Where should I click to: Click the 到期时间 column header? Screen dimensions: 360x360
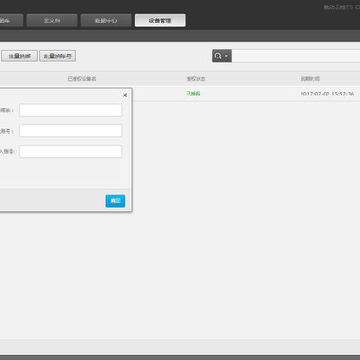[310, 79]
